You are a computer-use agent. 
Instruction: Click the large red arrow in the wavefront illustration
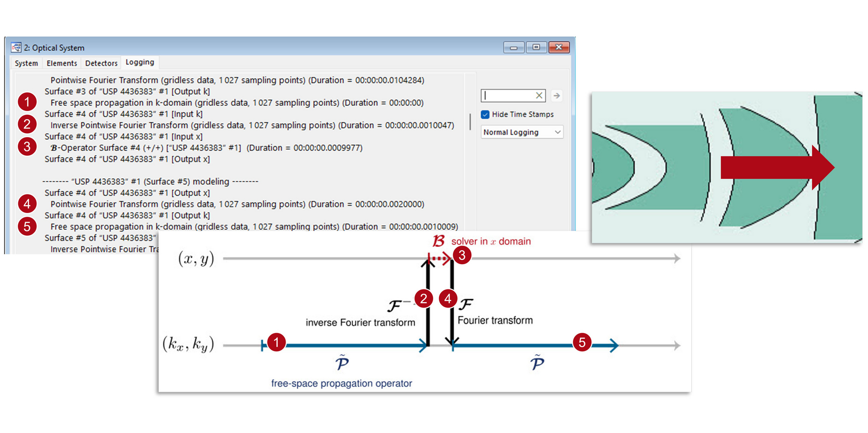(777, 167)
